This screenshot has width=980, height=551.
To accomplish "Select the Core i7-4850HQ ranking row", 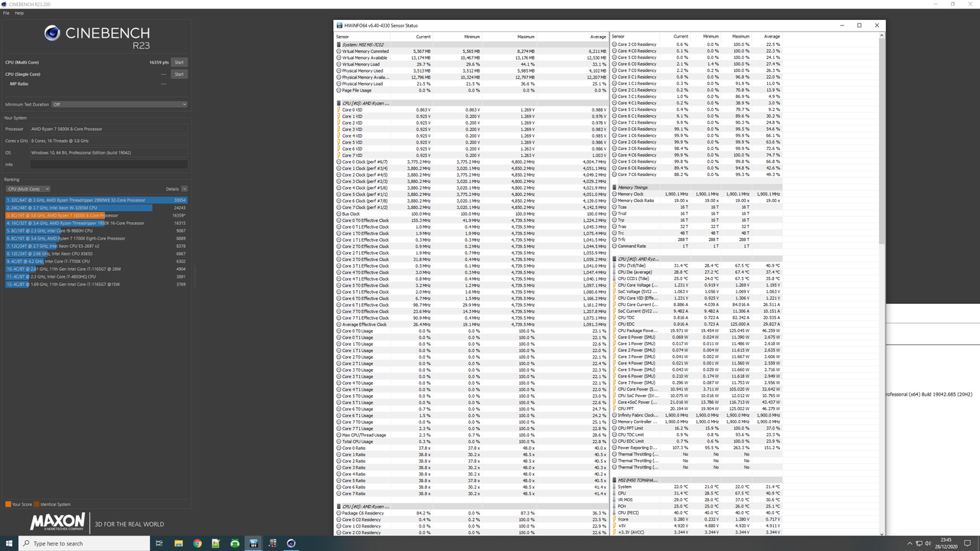I will pyautogui.click(x=96, y=276).
